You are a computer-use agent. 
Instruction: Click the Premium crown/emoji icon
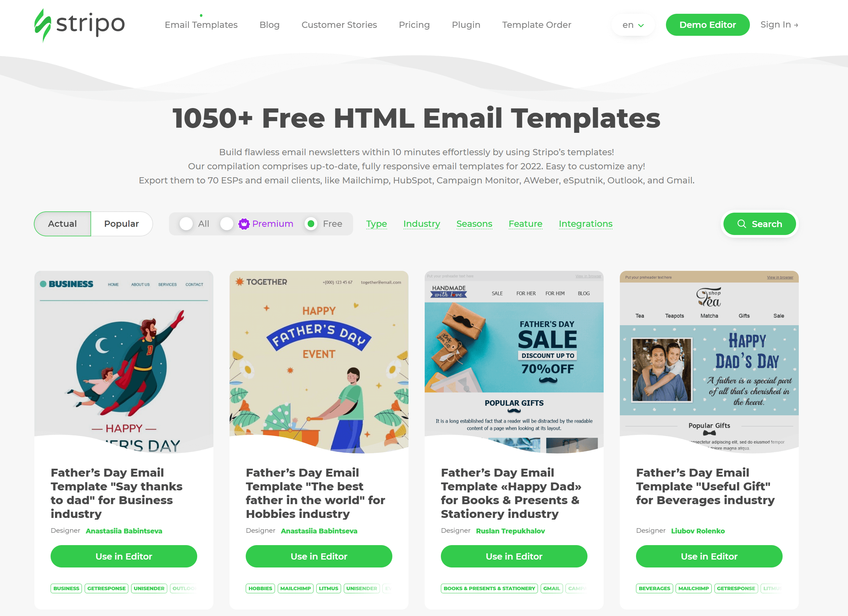coord(244,223)
